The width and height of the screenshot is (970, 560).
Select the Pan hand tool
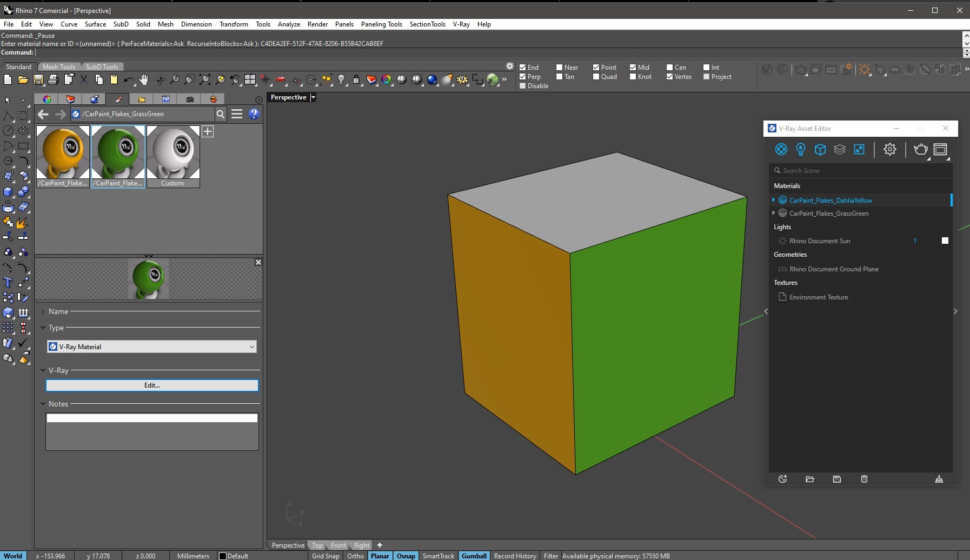(x=143, y=79)
